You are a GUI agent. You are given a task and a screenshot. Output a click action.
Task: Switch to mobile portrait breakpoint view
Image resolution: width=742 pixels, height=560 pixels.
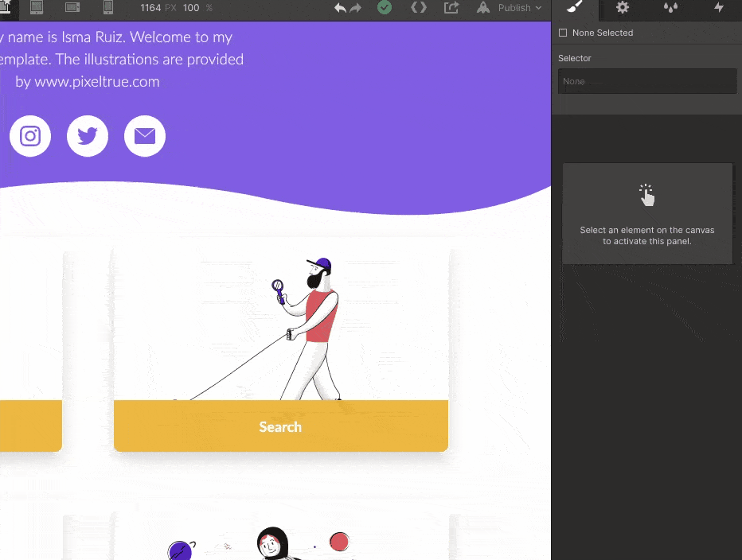108,8
